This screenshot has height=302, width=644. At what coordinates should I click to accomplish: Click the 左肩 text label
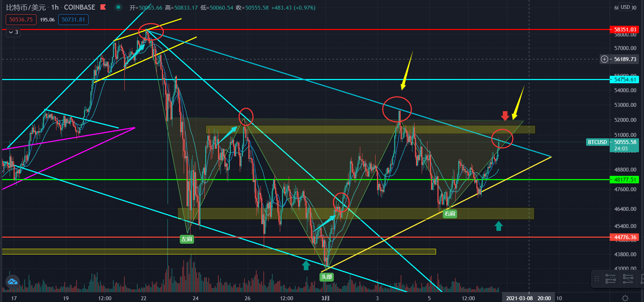[187, 239]
